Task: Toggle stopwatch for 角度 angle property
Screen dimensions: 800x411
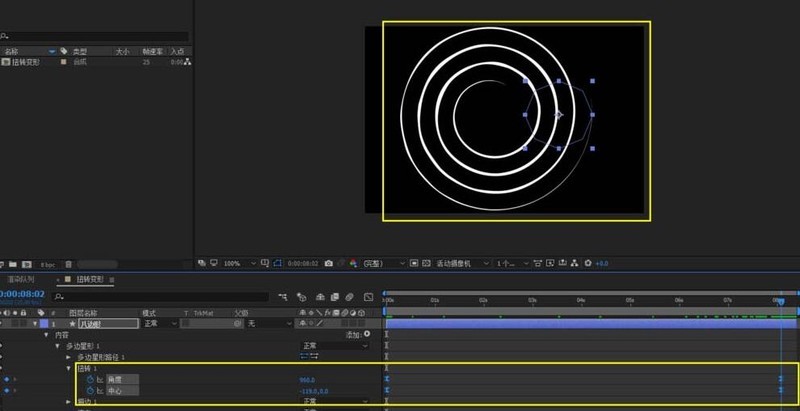Action: [x=90, y=379]
